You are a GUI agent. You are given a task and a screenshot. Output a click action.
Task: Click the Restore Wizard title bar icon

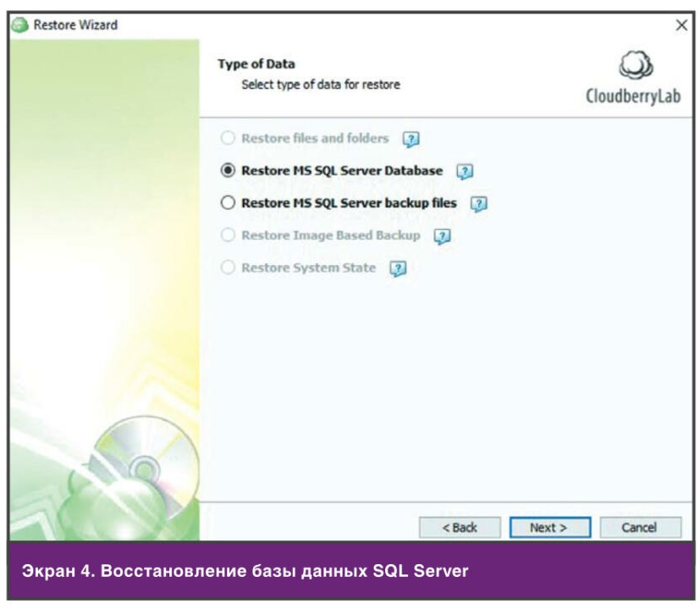pyautogui.click(x=19, y=25)
